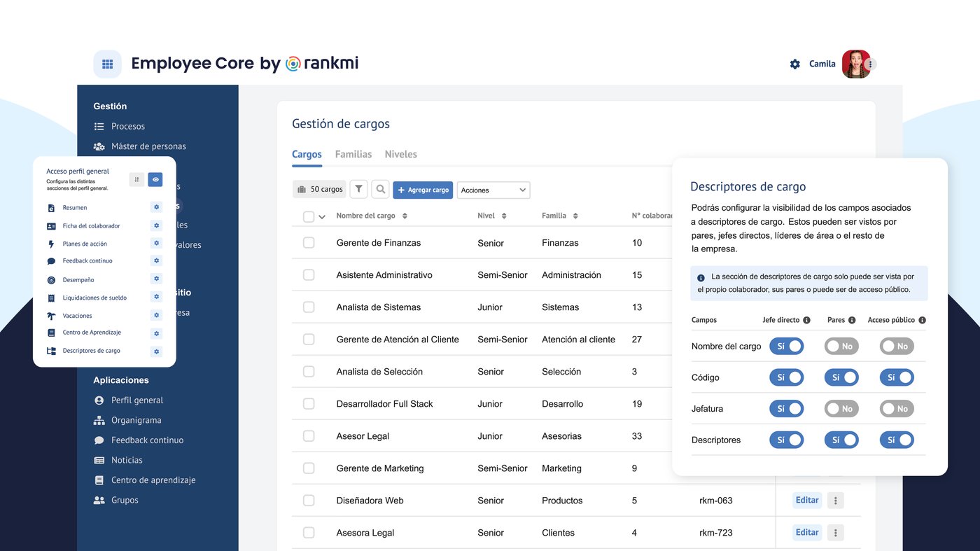Open the filter icon above the cargo table
The width and height of the screenshot is (980, 551).
click(x=358, y=189)
